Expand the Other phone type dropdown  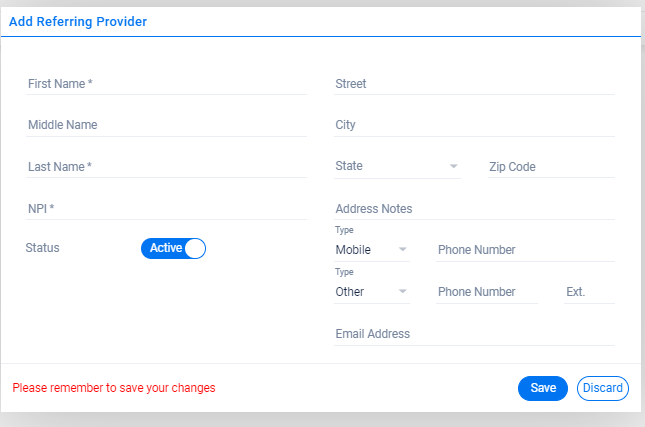coord(371,292)
